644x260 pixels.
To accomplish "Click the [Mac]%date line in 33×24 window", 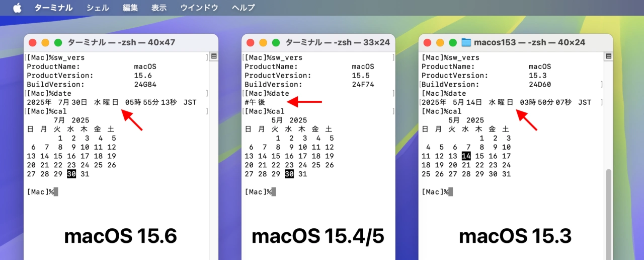I will [267, 94].
